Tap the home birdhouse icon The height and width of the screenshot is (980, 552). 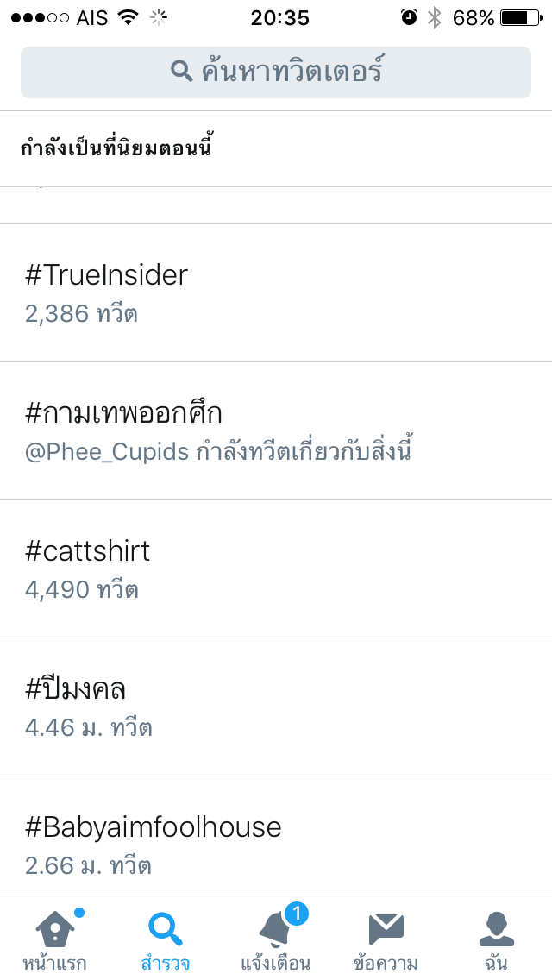54,929
